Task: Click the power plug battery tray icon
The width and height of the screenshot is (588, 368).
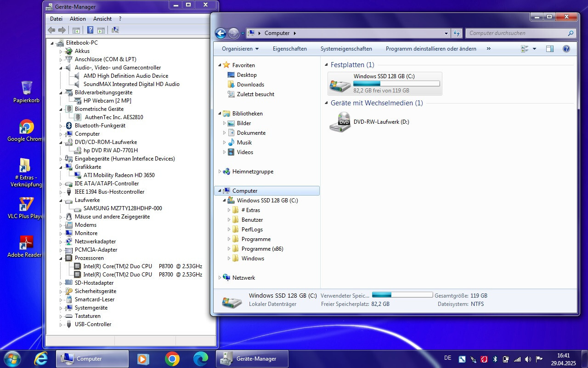Action: [506, 359]
